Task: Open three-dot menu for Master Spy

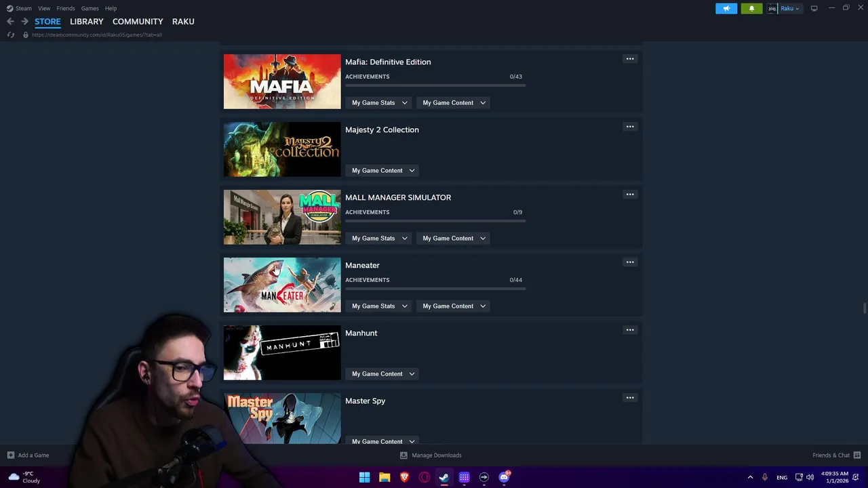Action: coord(630,398)
